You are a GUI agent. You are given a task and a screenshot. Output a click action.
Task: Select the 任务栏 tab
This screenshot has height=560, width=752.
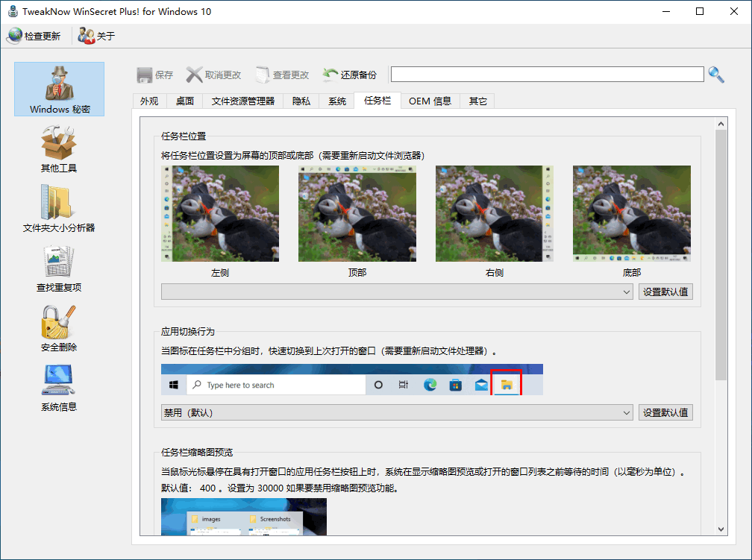[377, 101]
